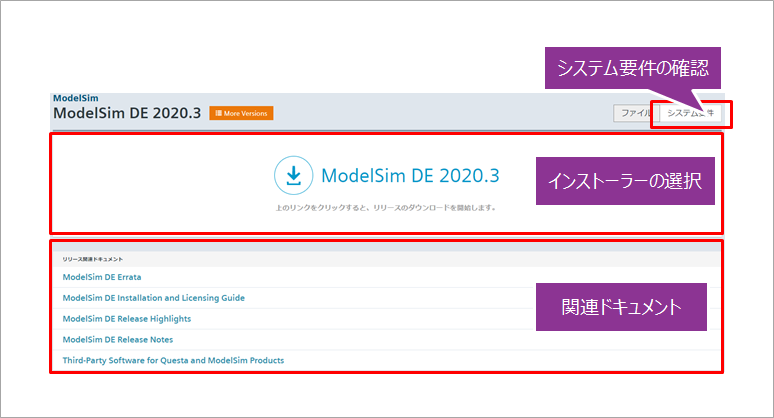Click the download instruction text below the link
Image resolution: width=774 pixels, height=418 pixels.
point(385,209)
